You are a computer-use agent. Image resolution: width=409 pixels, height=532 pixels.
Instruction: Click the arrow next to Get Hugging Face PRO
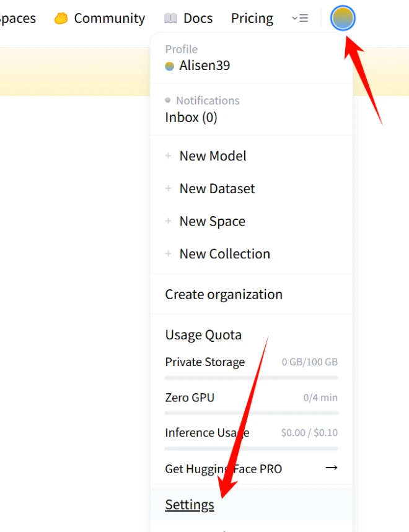[332, 468]
